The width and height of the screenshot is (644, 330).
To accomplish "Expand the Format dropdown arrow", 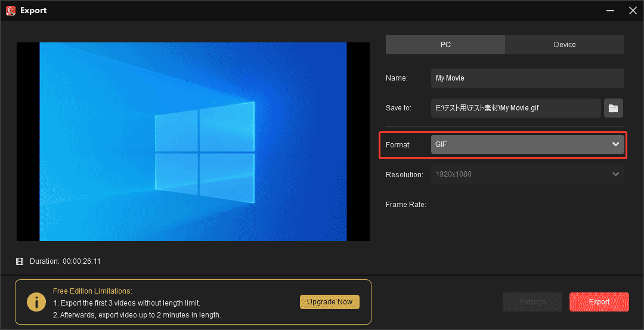I will pyautogui.click(x=615, y=144).
